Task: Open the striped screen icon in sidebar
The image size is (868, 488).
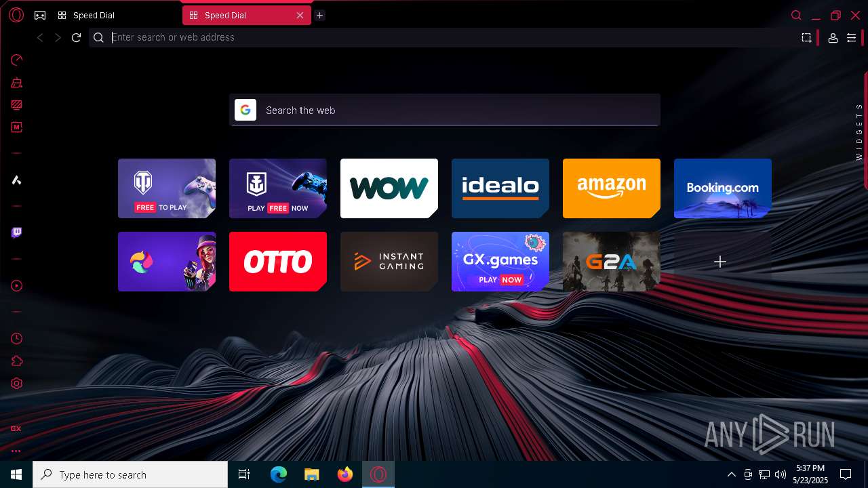Action: click(16, 105)
